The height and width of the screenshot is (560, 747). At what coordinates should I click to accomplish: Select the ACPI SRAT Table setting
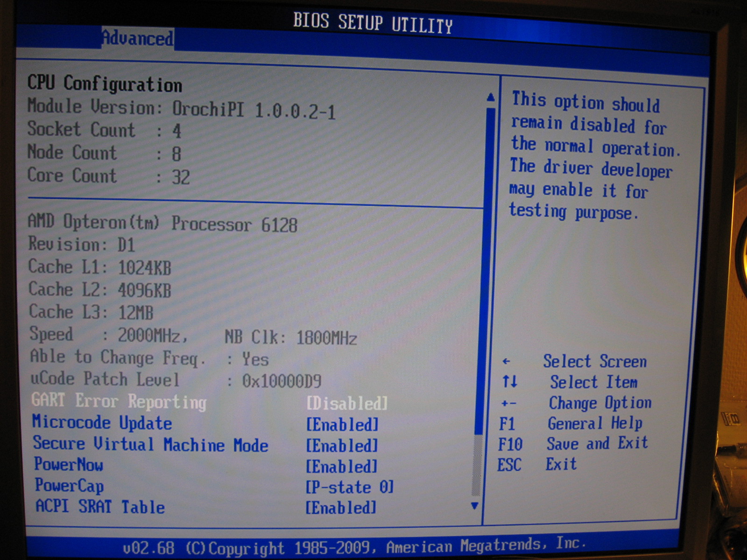click(x=100, y=507)
